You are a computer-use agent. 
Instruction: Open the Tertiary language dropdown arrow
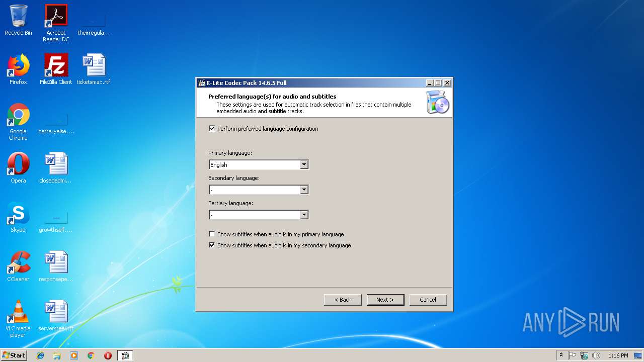click(x=304, y=215)
